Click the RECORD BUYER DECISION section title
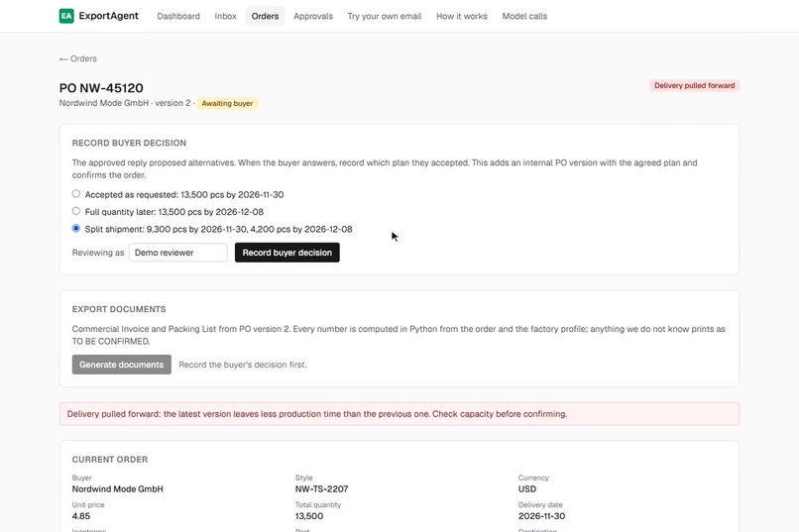This screenshot has height=532, width=799. 129,143
